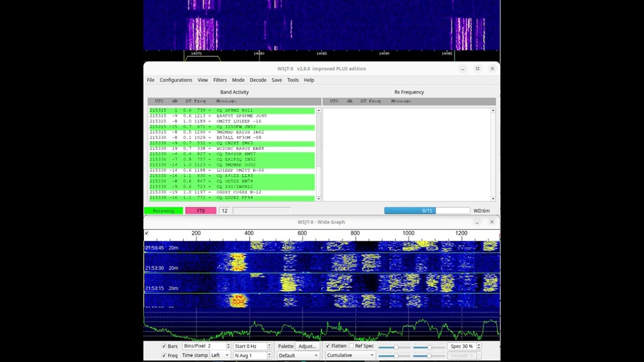Close the Wide Graph window
The image size is (644, 362).
(x=492, y=222)
